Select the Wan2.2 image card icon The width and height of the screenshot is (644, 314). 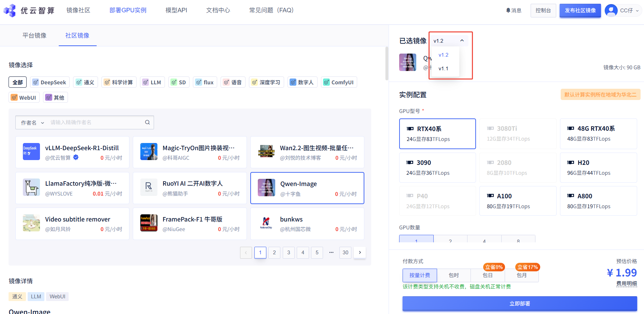point(266,152)
